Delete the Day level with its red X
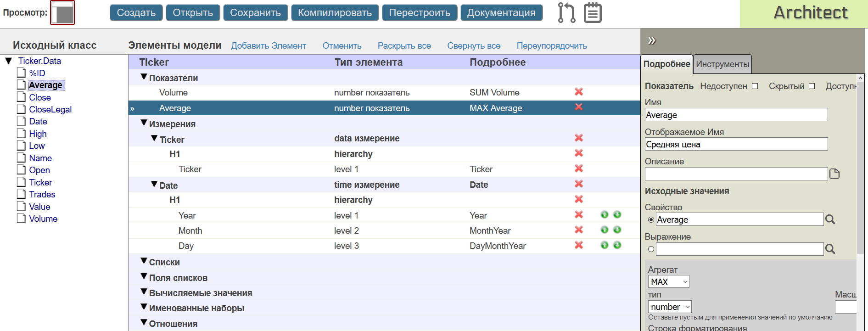Screen dimensions: 868x331 click(579, 245)
